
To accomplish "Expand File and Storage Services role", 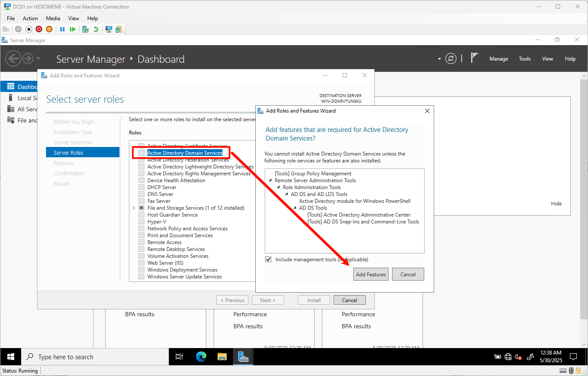I will (134, 208).
